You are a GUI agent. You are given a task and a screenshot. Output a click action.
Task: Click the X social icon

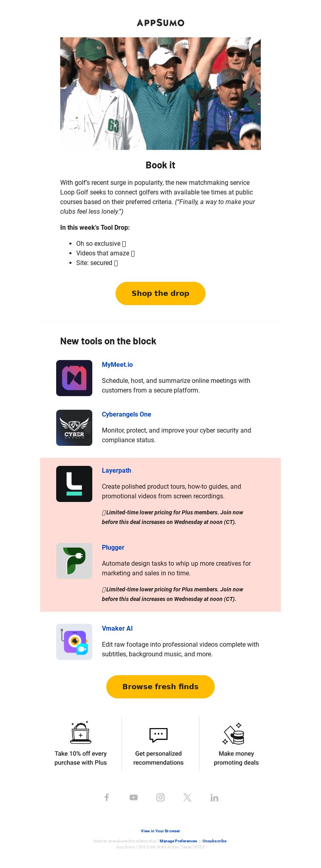coord(187,797)
